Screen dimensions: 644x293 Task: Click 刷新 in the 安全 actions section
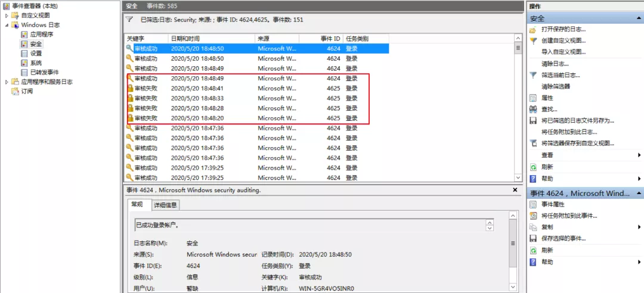547,167
